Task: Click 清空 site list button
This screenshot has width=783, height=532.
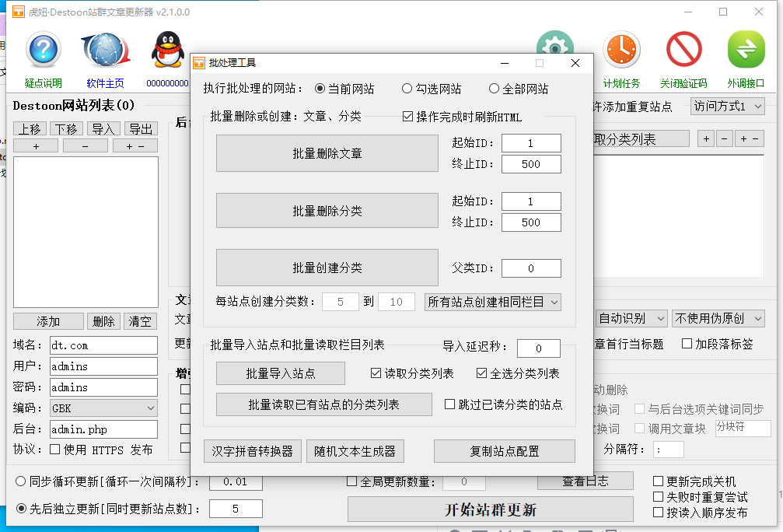Action: [x=140, y=321]
